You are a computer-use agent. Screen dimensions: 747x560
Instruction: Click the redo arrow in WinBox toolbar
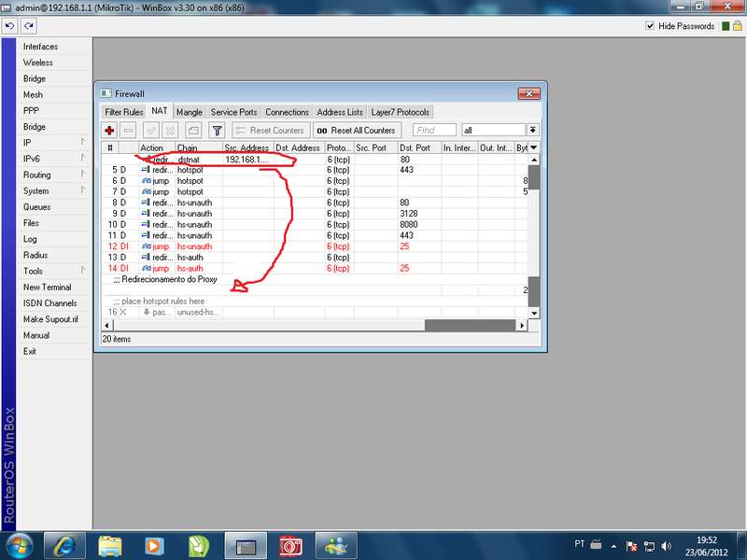coord(29,26)
